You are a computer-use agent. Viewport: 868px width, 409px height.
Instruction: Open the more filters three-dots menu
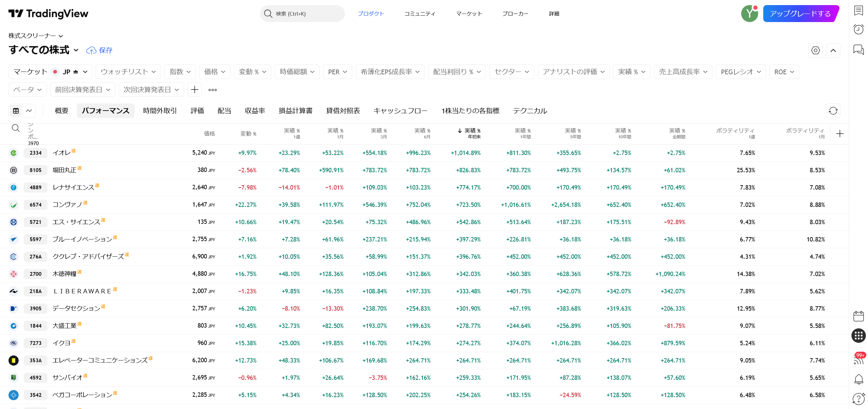point(213,90)
